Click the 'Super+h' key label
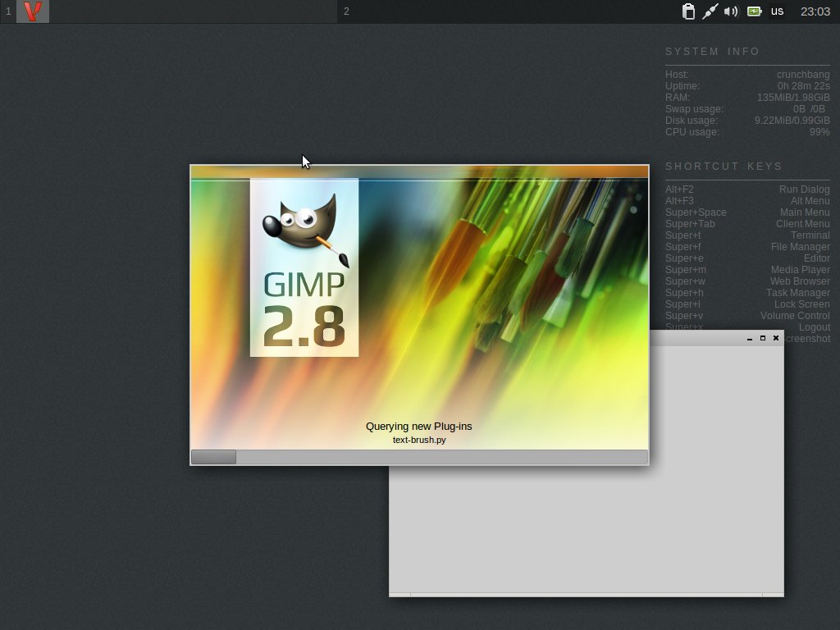This screenshot has width=840, height=630. tap(684, 293)
